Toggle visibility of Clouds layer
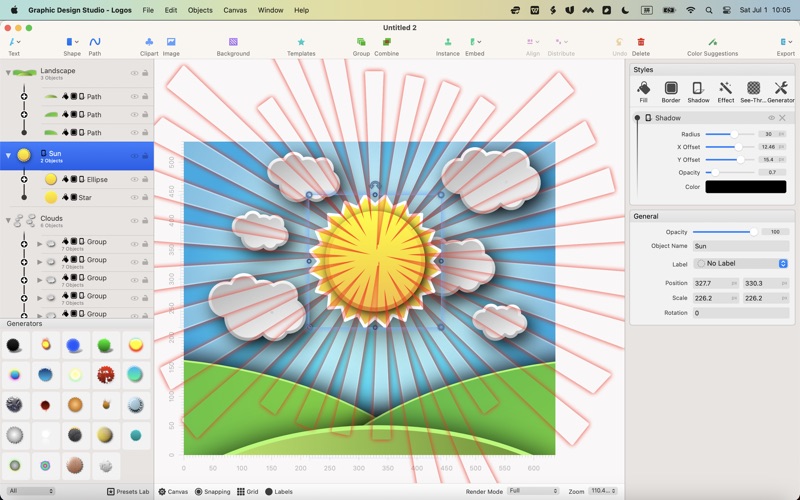 click(134, 220)
